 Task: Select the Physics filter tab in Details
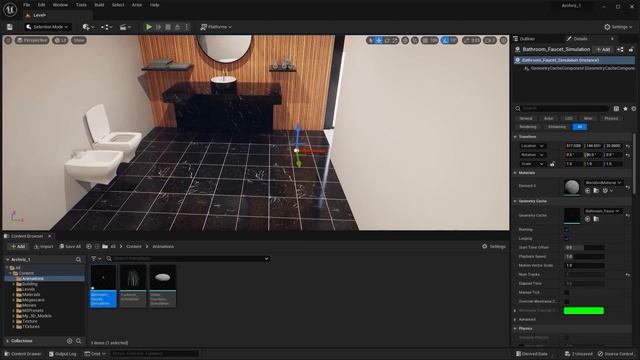pyautogui.click(x=611, y=118)
